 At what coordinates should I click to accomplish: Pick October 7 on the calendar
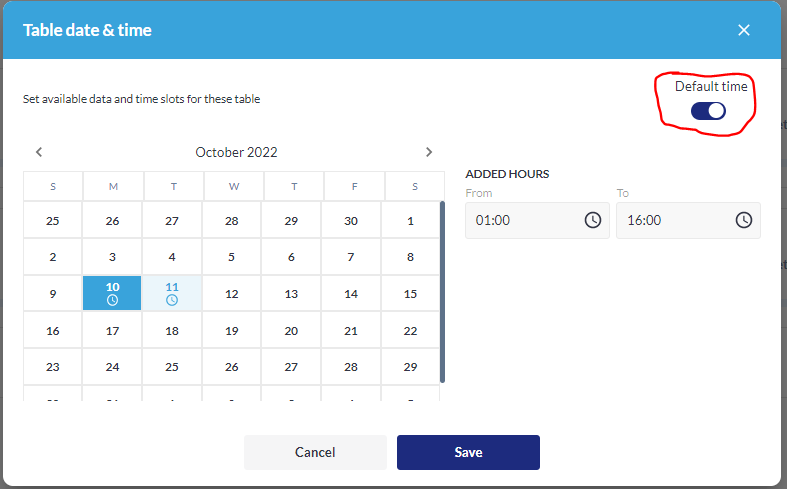click(x=351, y=257)
